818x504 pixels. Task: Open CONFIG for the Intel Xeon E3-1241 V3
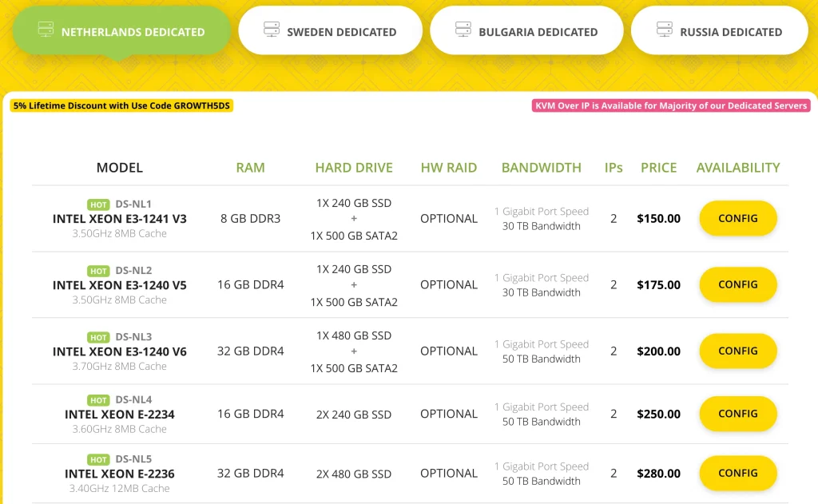[737, 218]
